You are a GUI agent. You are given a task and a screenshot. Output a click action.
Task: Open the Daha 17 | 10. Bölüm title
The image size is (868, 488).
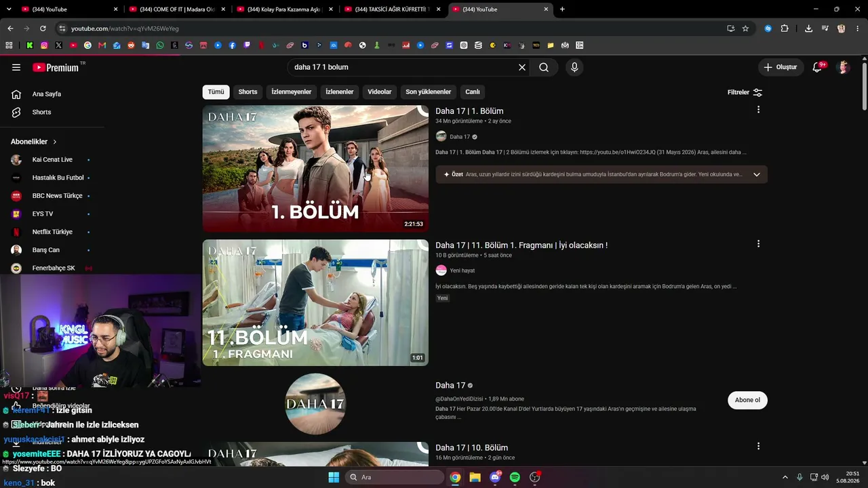point(471,448)
